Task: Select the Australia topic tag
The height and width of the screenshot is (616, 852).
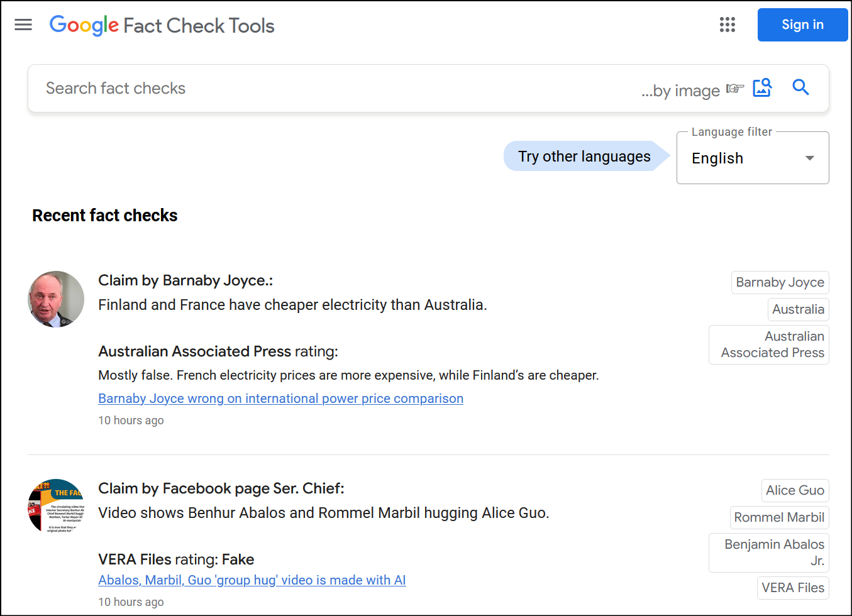Action: [798, 310]
